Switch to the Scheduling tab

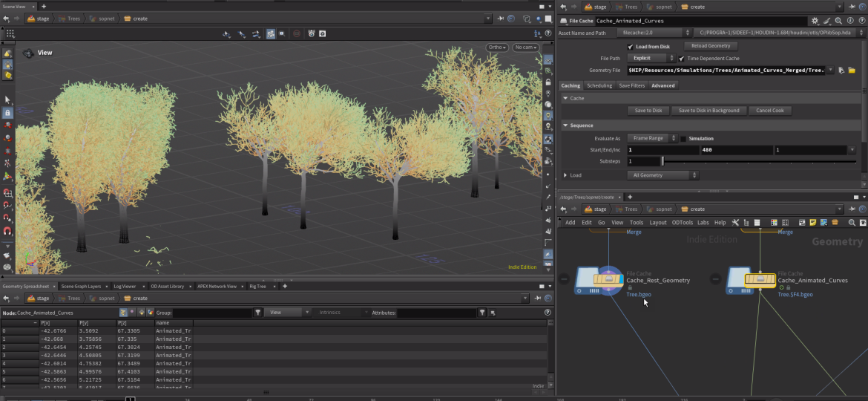click(x=599, y=85)
